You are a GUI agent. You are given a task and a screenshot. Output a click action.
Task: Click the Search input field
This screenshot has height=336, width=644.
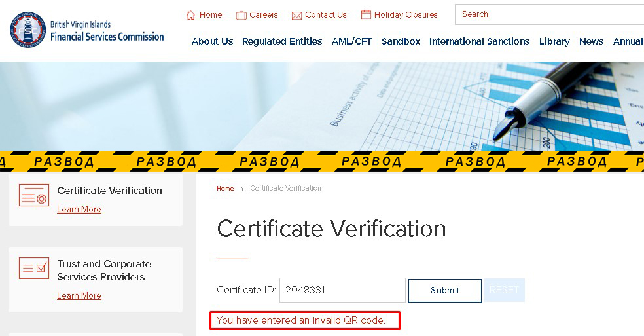tap(550, 14)
